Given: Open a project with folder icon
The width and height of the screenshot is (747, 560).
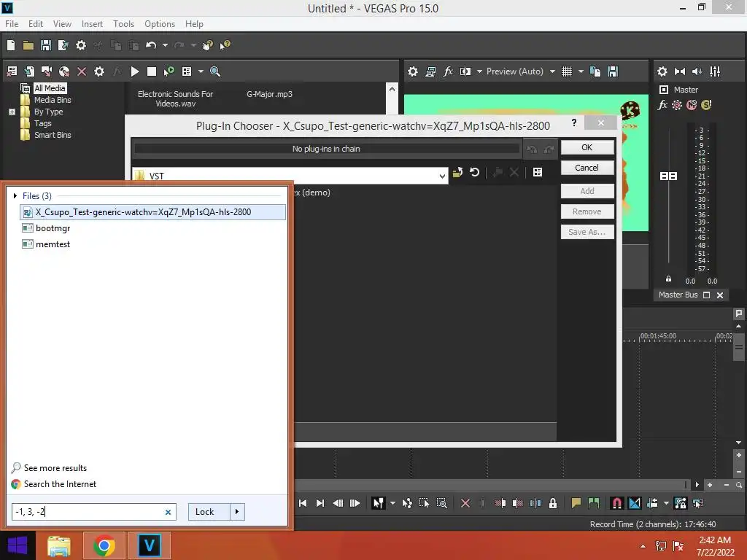Looking at the screenshot, I should [28, 45].
